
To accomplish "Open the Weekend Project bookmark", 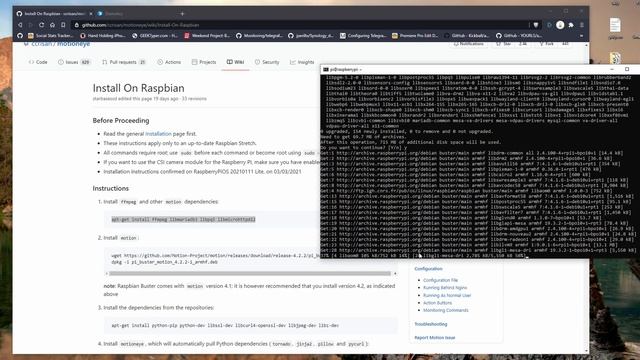I will click(x=207, y=36).
